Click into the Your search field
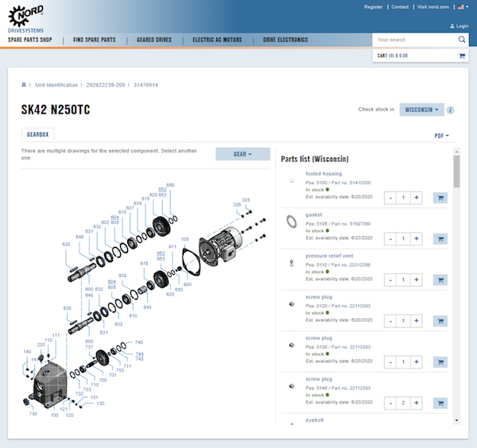The width and height of the screenshot is (477, 448). [413, 39]
